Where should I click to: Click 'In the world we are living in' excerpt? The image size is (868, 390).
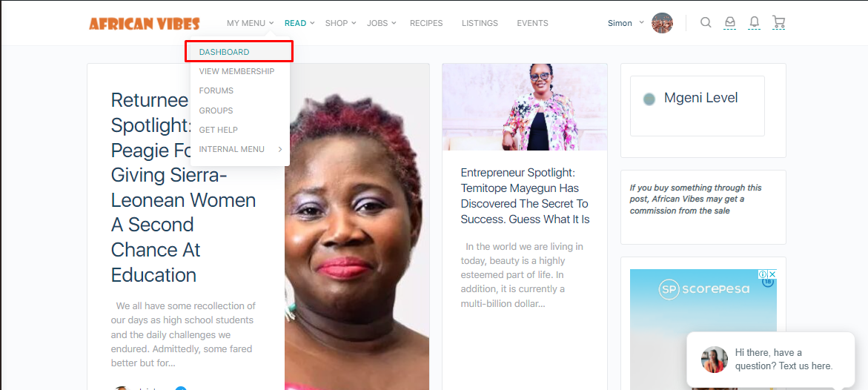[521, 275]
